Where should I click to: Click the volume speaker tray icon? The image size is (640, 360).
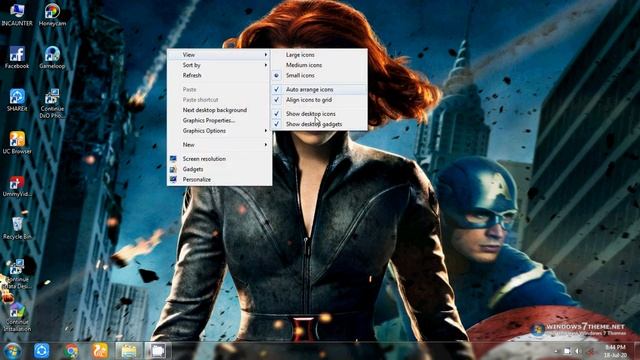point(578,351)
